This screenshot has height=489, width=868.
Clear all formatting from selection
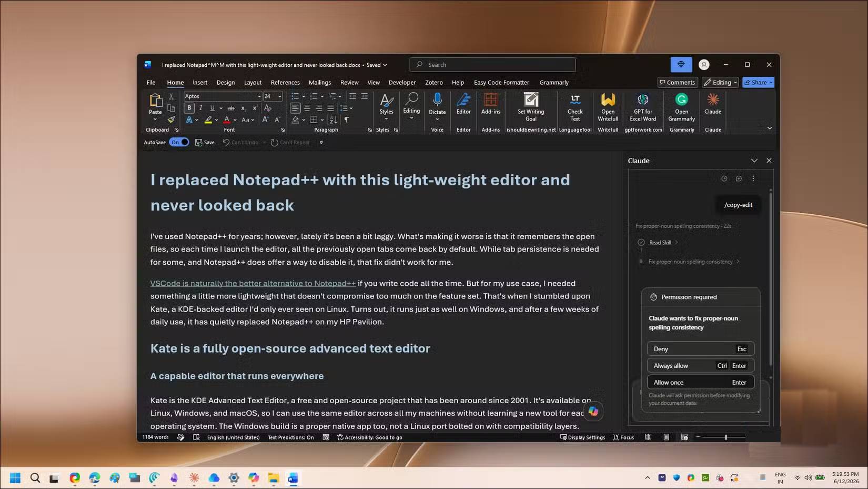(x=267, y=108)
